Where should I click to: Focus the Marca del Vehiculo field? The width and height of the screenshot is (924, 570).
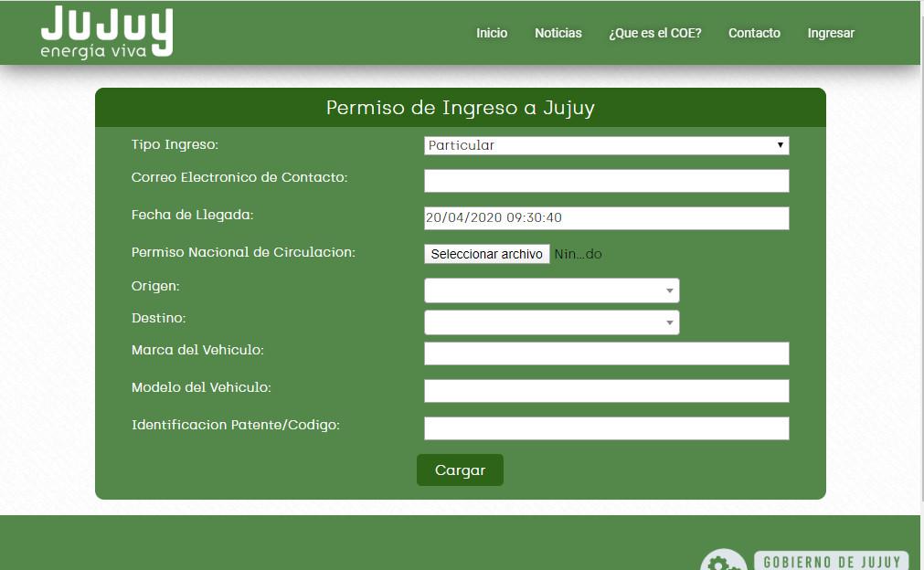(x=606, y=354)
